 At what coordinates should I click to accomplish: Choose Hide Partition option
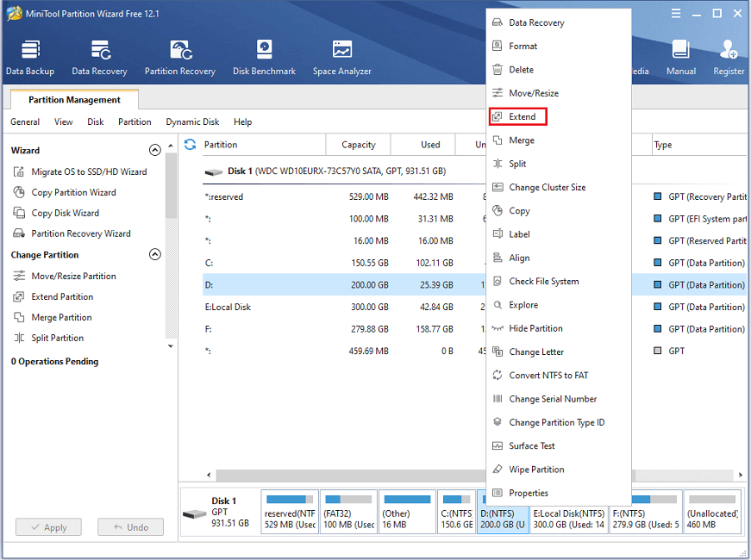559,328
